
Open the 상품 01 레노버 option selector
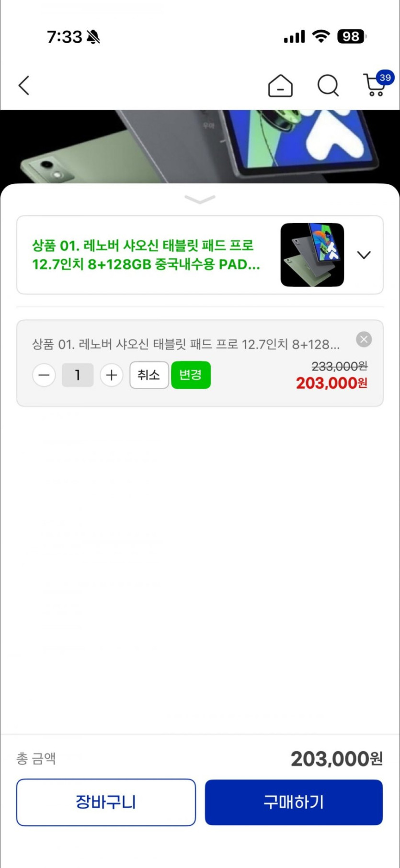click(200, 255)
